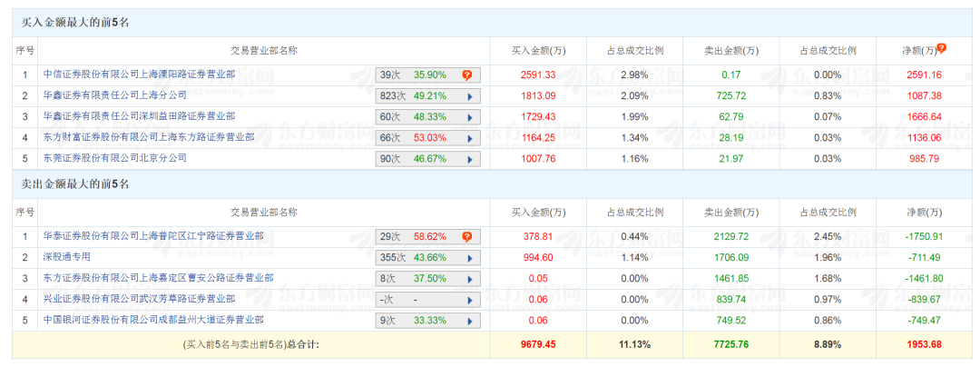Expand the -次 arrow for 兴业证券武汉芳草路
The image size is (980, 367).
[470, 300]
